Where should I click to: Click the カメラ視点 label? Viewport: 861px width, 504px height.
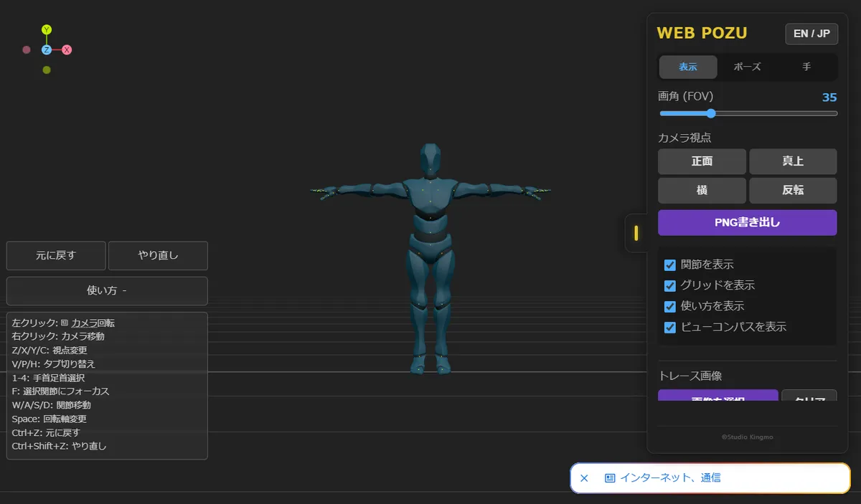[x=684, y=138]
